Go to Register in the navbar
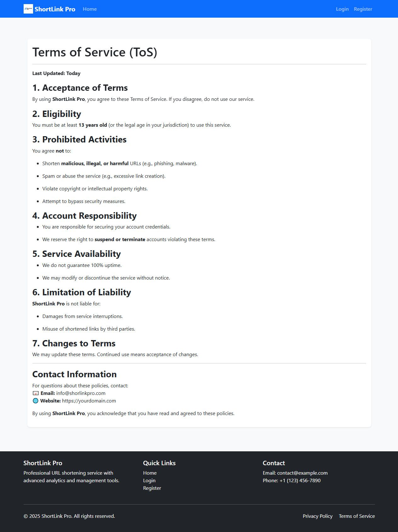398x532 pixels. tap(363, 9)
